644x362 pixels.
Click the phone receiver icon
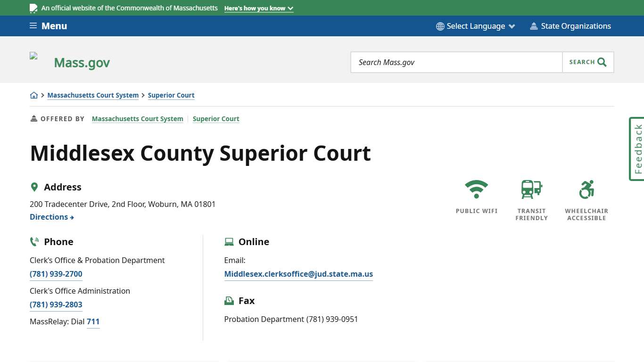34,241
